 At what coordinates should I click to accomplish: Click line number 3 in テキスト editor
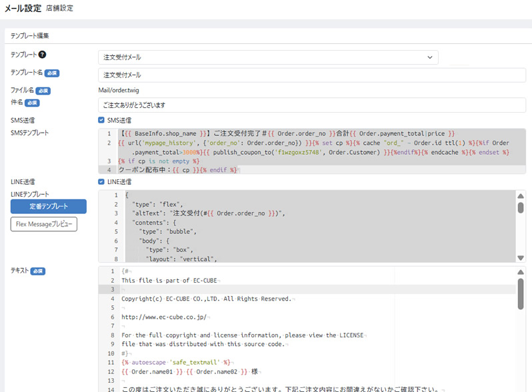click(x=112, y=289)
